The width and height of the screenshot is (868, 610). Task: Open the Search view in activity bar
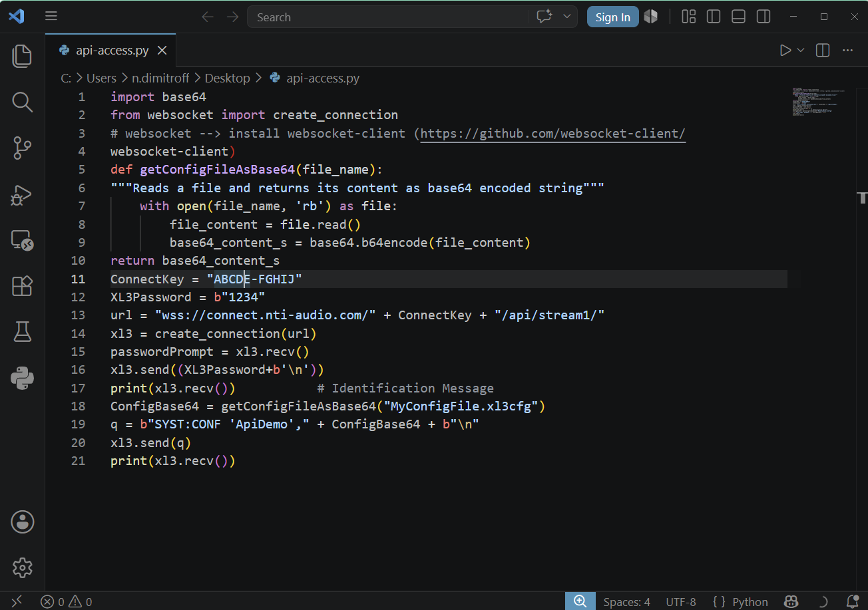(22, 102)
